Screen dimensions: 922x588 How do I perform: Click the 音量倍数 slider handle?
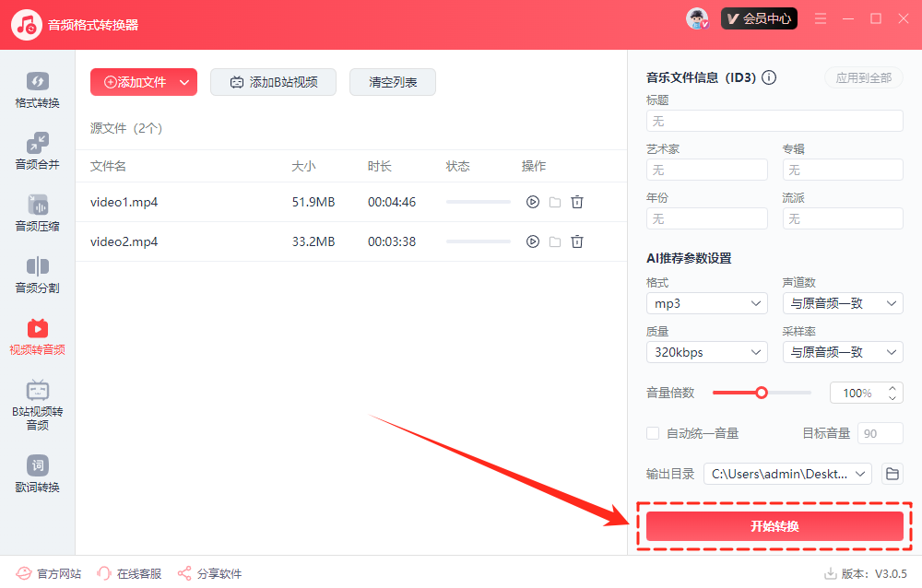click(762, 393)
